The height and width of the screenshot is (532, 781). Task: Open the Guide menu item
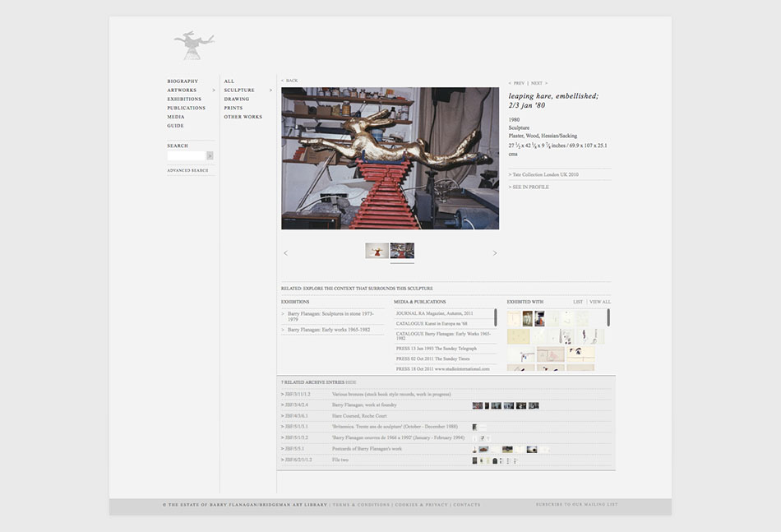coord(175,126)
